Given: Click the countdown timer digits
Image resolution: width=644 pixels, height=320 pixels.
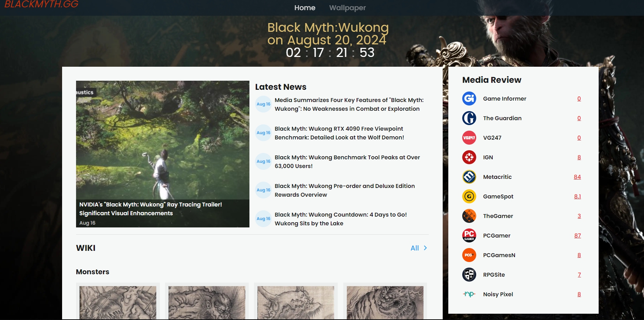Looking at the screenshot, I should pos(330,53).
